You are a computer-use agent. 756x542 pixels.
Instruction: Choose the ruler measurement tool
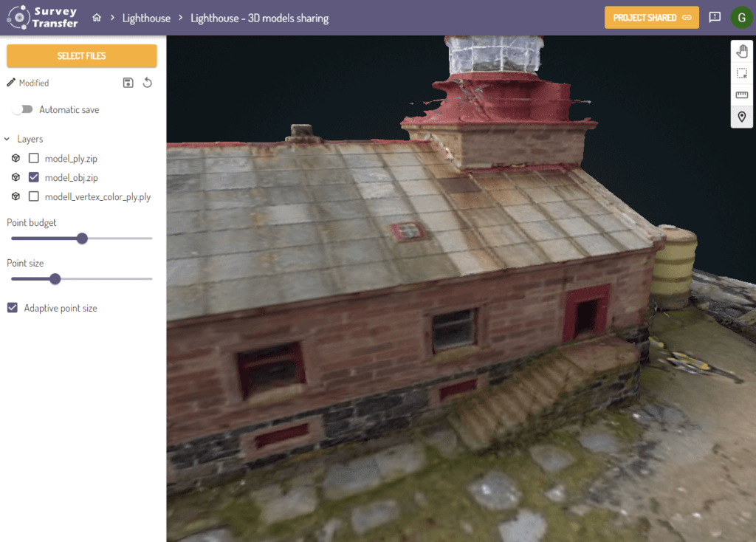742,95
